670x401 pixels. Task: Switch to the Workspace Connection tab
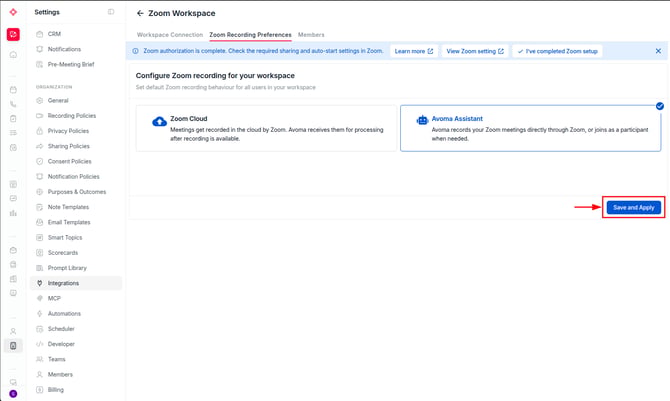170,35
